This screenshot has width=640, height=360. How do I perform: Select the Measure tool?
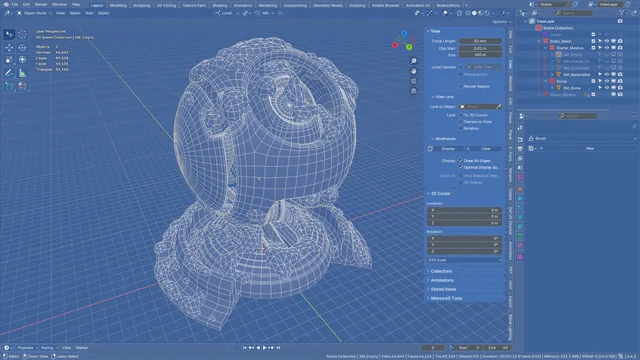point(22,73)
